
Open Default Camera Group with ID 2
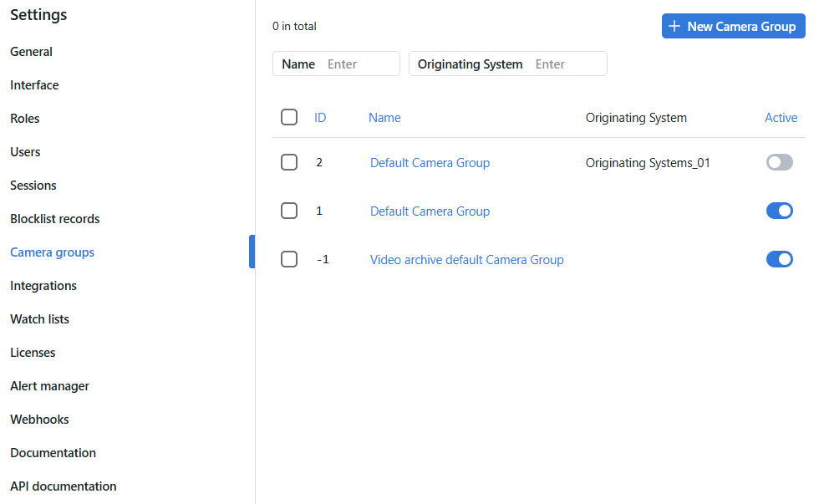point(430,163)
